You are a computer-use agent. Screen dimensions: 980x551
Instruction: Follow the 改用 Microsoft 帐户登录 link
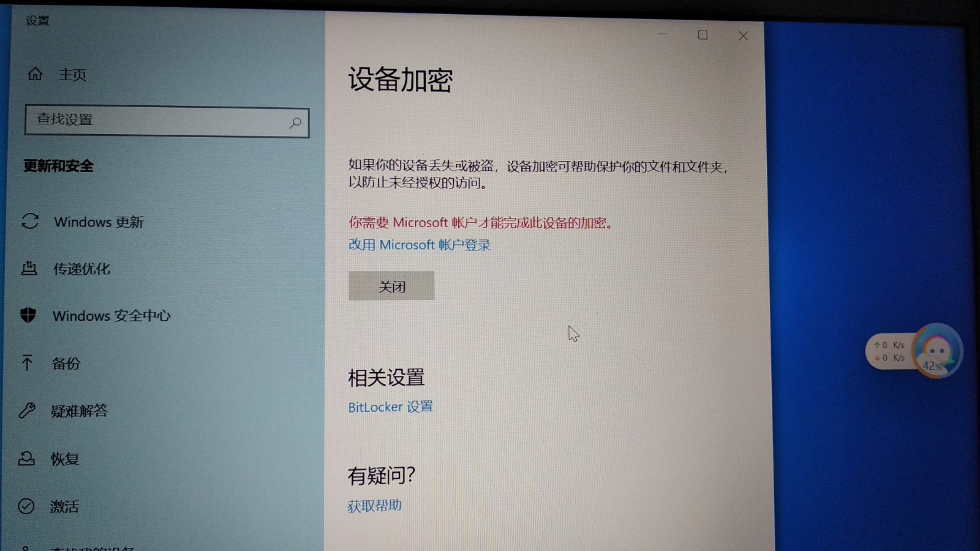pos(420,245)
